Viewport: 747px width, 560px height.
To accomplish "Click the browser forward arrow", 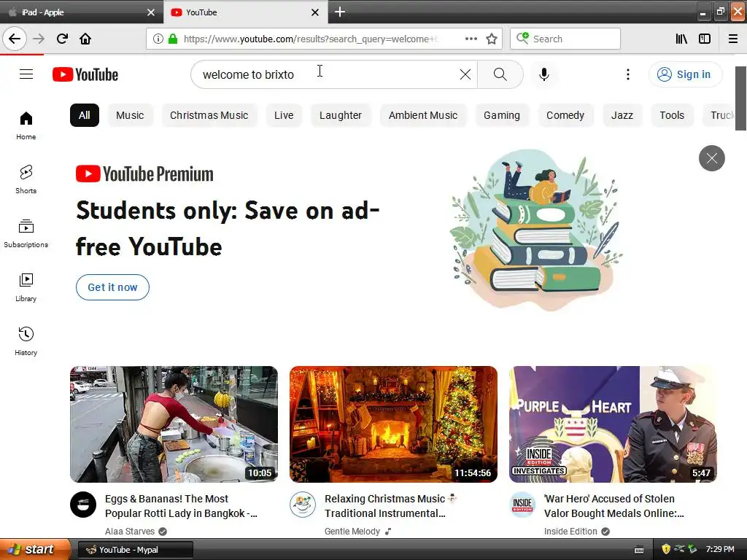I will tap(39, 39).
